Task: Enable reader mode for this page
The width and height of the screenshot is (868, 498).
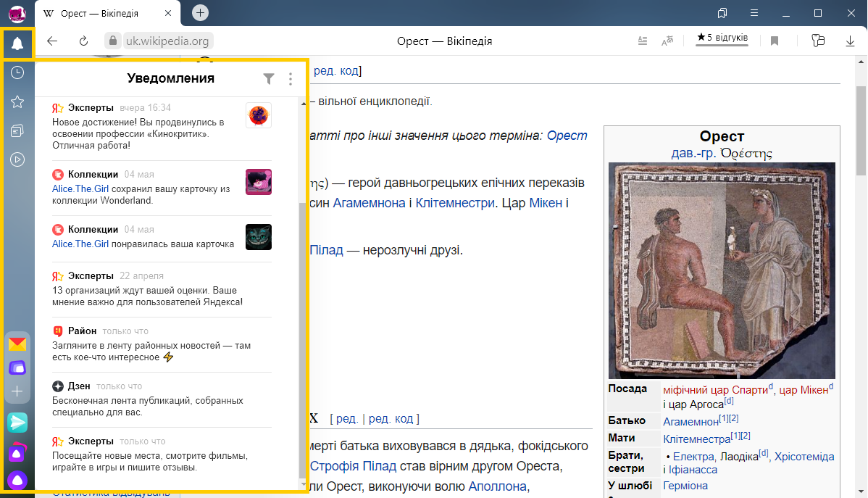Action: [642, 41]
